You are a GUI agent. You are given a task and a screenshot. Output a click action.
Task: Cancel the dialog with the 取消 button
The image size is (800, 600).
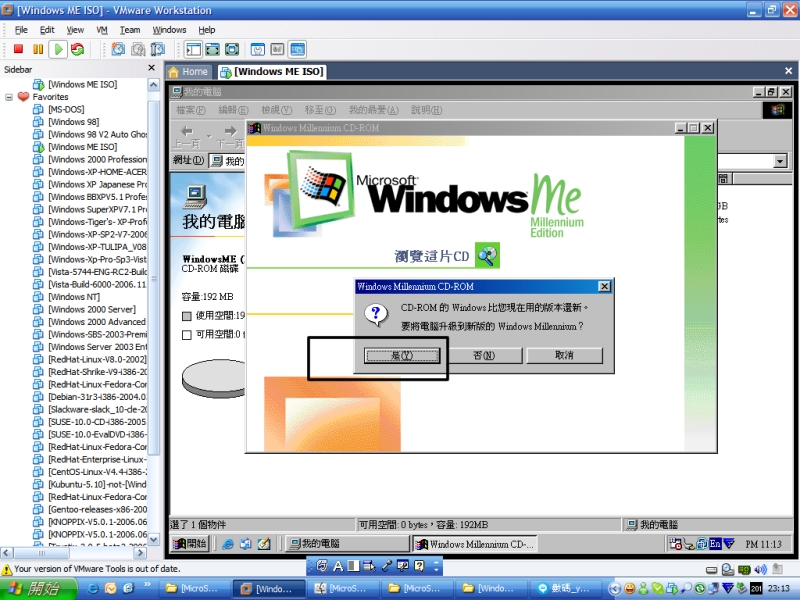(x=564, y=356)
